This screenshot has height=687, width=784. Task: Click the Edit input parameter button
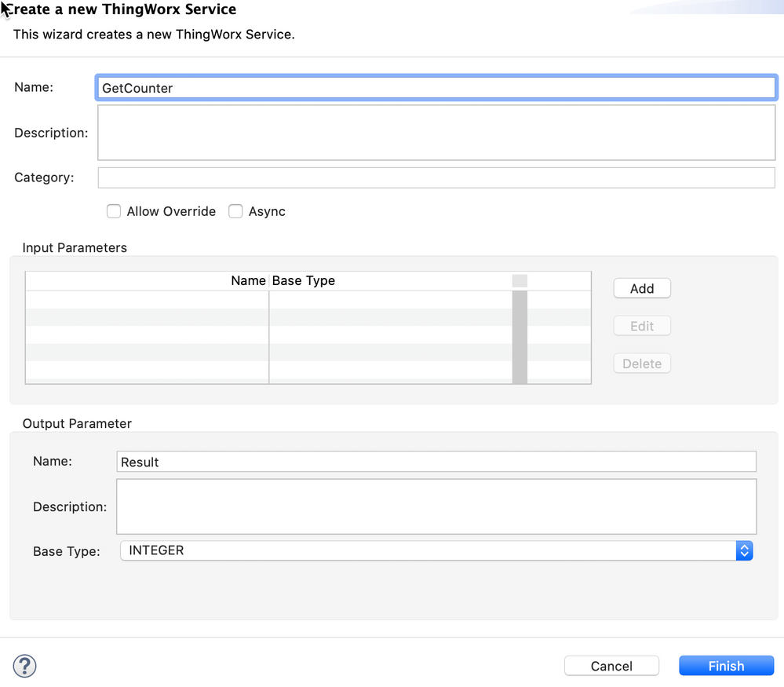point(642,326)
